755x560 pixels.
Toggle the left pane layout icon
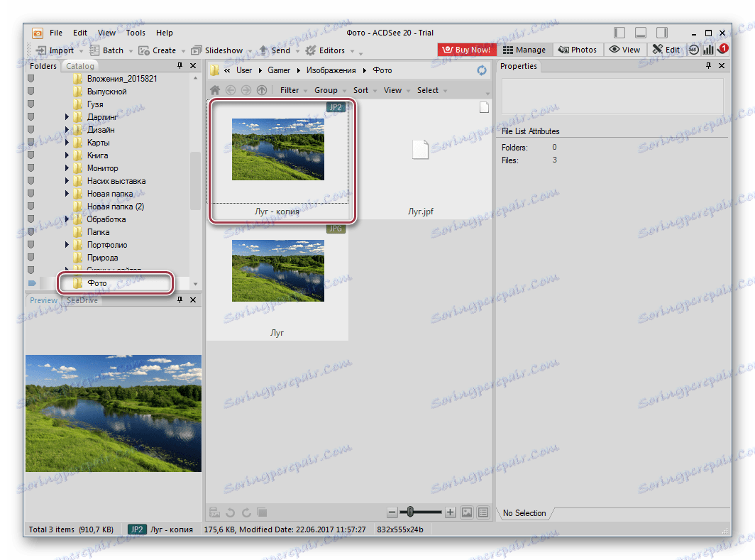619,33
